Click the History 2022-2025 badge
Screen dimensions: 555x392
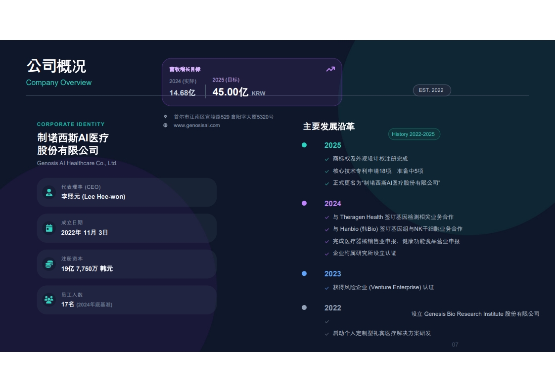tap(414, 134)
